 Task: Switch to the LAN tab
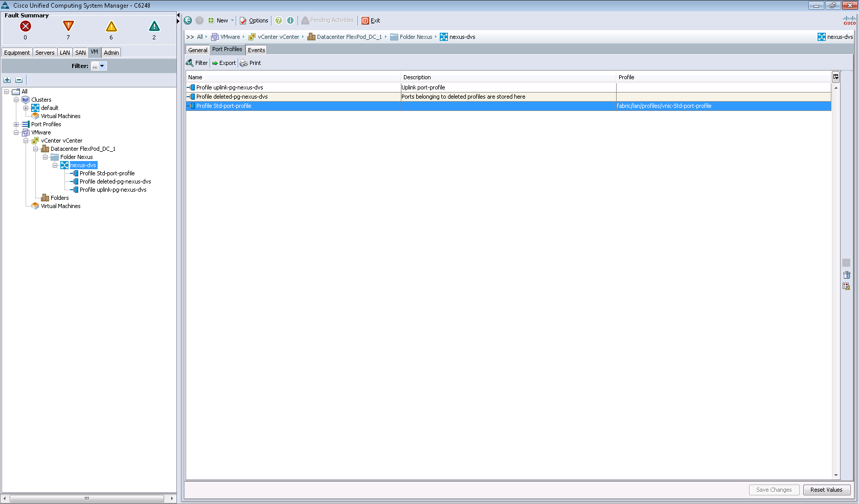click(65, 53)
